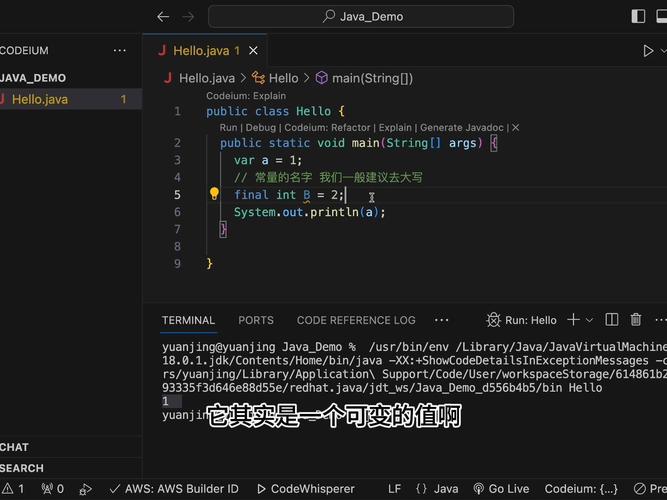Open the new terminal profile dropdown
Viewport: 667px width, 500px height.
pos(589,320)
